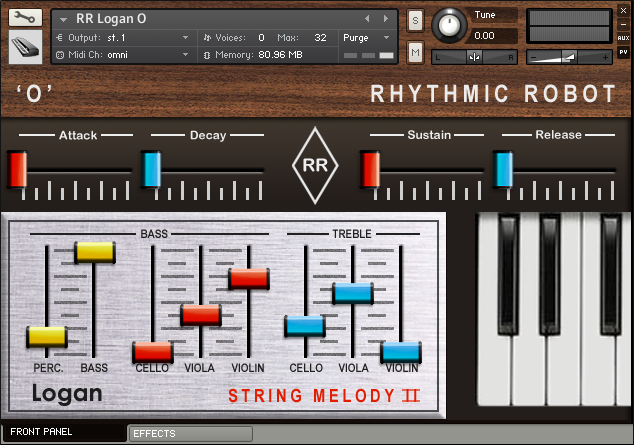Click the red Bass VIOLA fader cap
This screenshot has height=445, width=634.
(201, 315)
